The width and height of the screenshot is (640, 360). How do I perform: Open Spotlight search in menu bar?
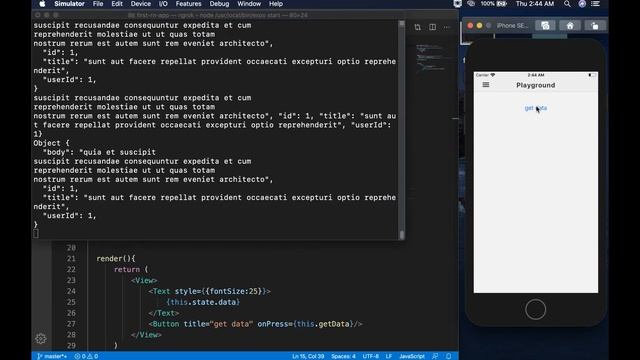tap(567, 4)
